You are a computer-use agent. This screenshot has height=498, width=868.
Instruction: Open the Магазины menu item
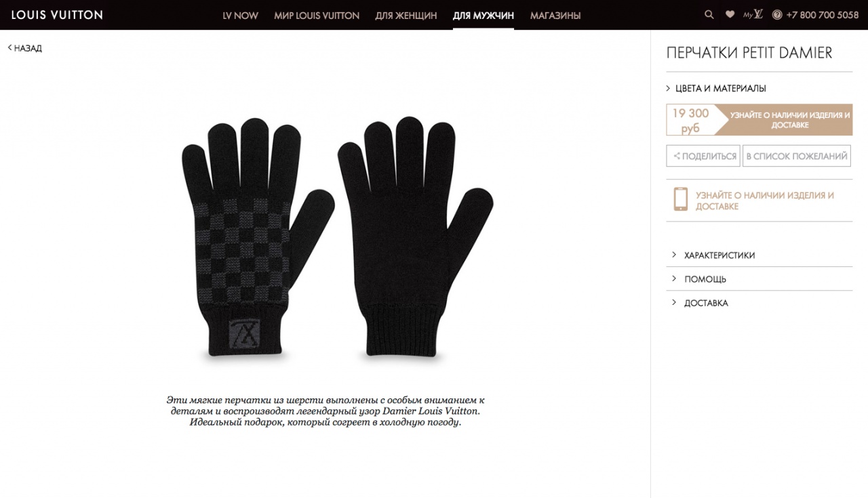pos(555,16)
